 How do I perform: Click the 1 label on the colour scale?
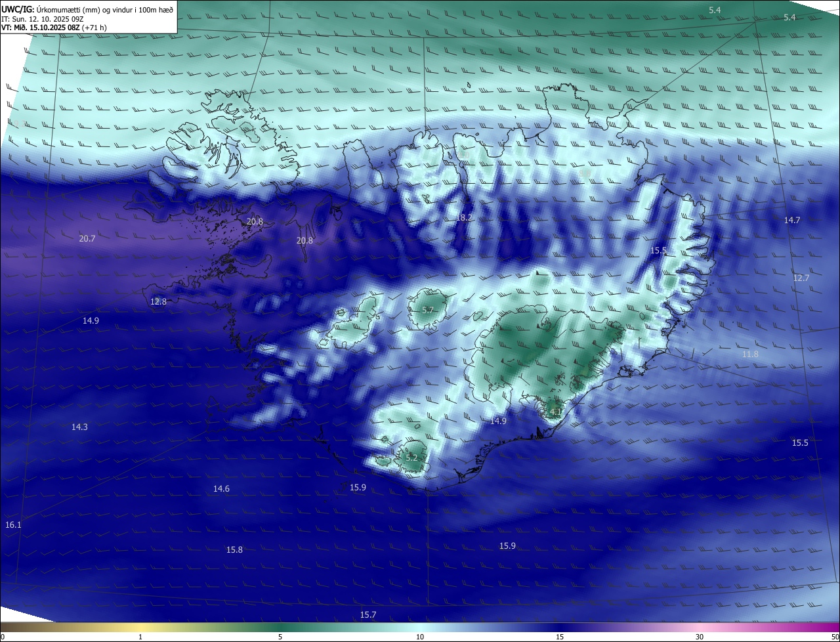[x=140, y=637]
